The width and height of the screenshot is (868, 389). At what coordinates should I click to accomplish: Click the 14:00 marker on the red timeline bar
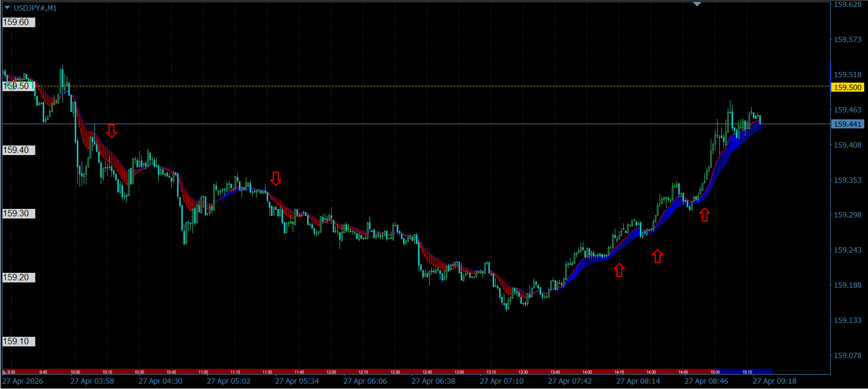(587, 372)
